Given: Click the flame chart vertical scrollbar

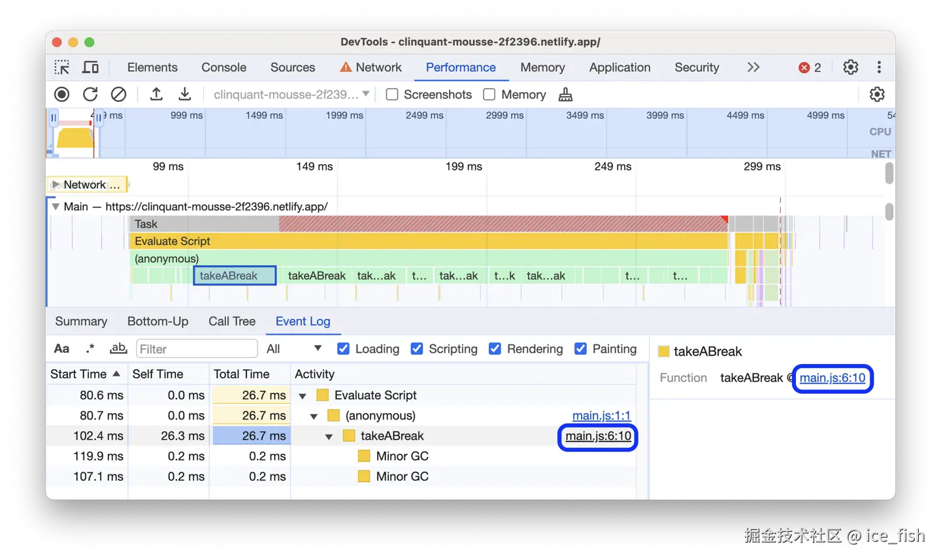Looking at the screenshot, I should (889, 212).
